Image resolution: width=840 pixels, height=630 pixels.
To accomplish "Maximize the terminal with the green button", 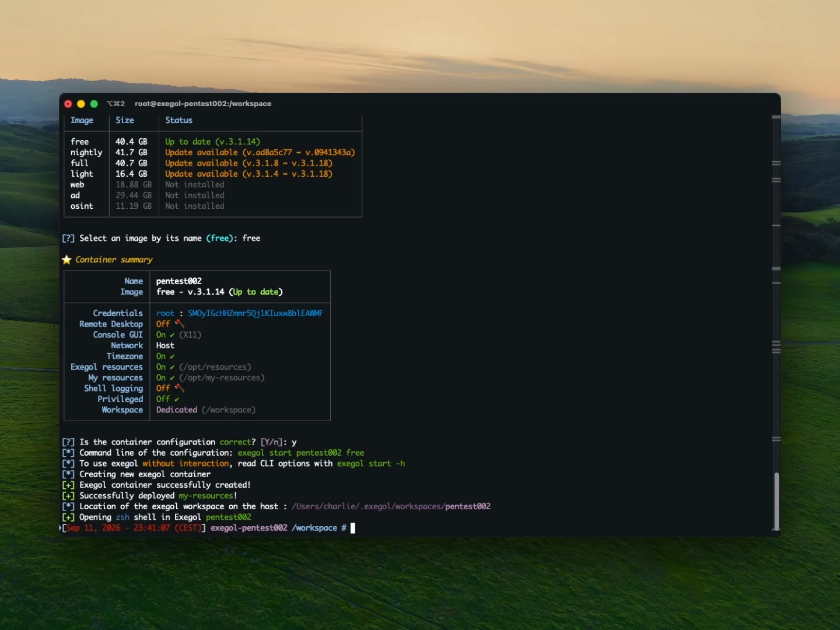I will click(94, 104).
